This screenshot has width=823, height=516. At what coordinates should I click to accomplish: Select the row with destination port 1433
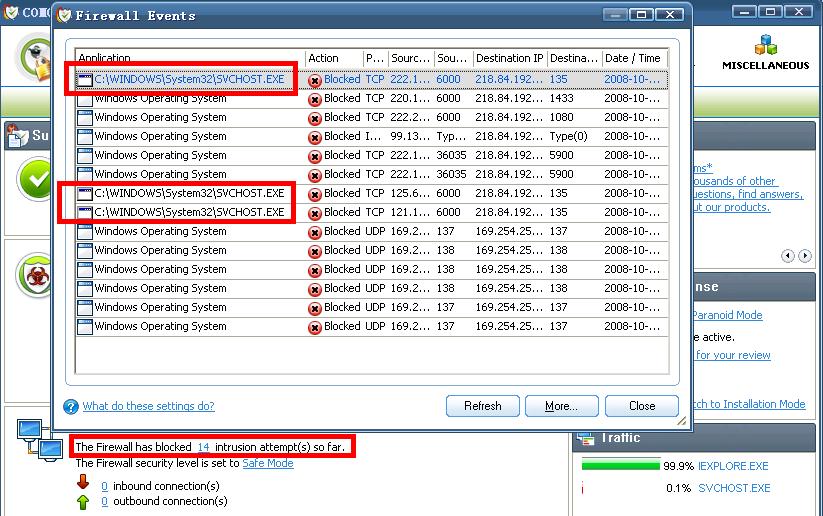(372, 99)
